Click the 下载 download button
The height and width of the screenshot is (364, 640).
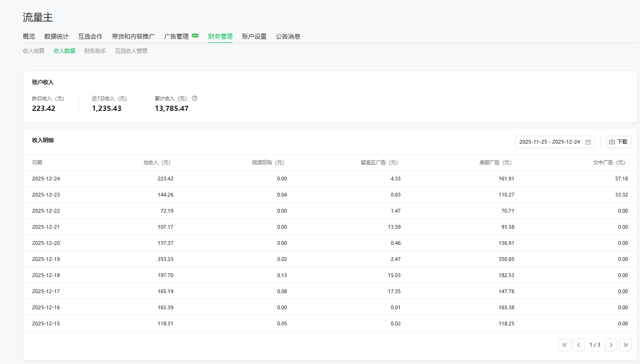618,142
